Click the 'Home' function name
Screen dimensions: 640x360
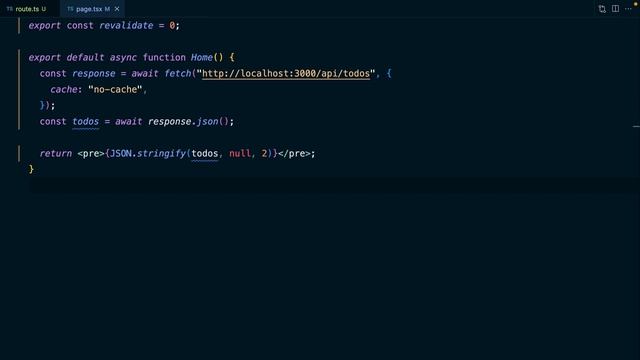[x=202, y=57]
